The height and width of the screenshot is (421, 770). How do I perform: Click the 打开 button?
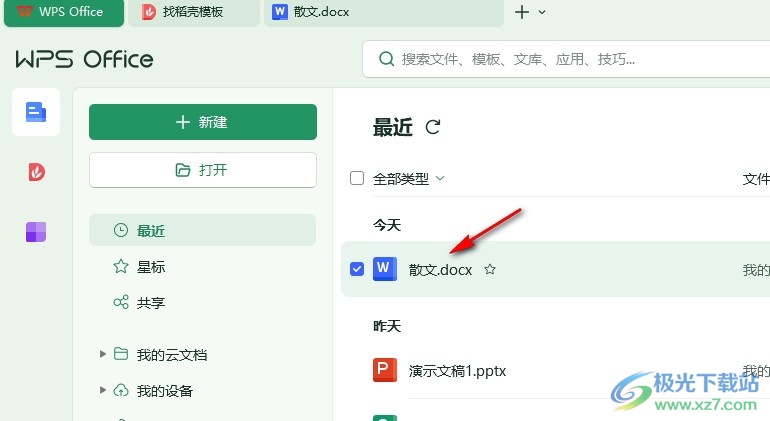[203, 170]
